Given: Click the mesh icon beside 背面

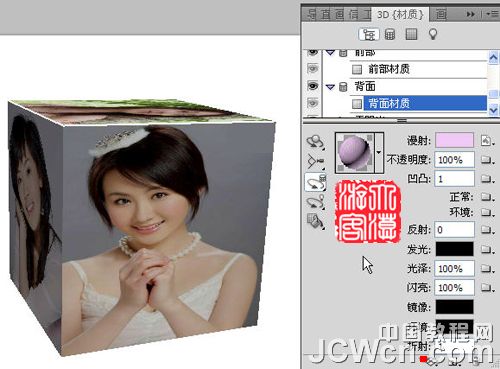Looking at the screenshot, I should point(343,87).
